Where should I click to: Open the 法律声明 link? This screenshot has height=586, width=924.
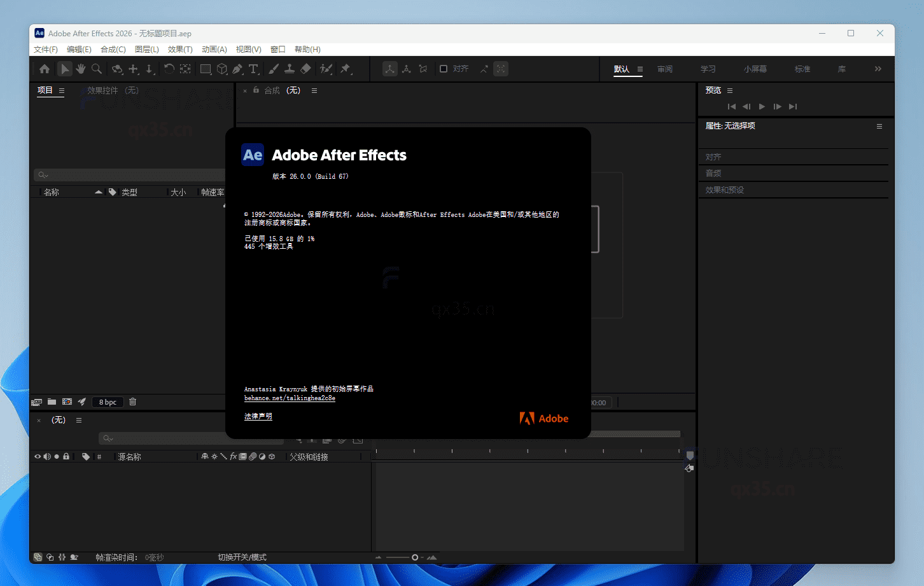(258, 416)
